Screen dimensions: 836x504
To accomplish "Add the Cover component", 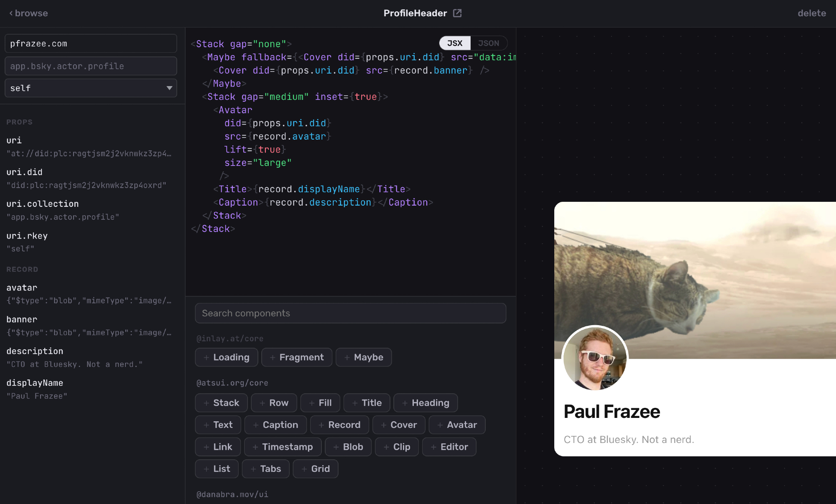I will pyautogui.click(x=399, y=425).
